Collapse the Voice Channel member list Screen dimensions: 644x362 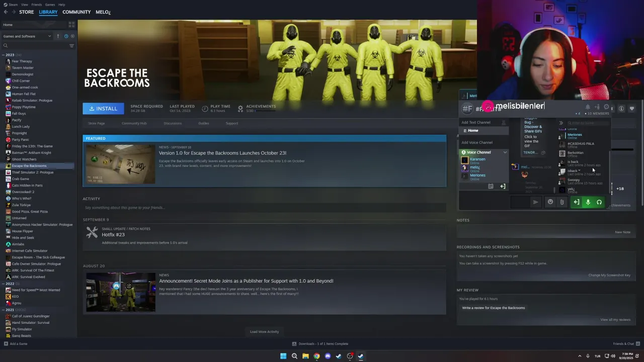point(505,152)
